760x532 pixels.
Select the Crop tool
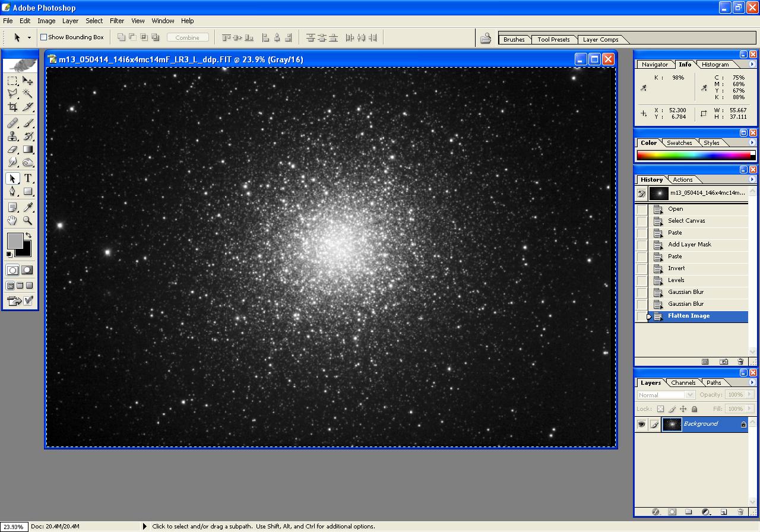pyautogui.click(x=12, y=107)
